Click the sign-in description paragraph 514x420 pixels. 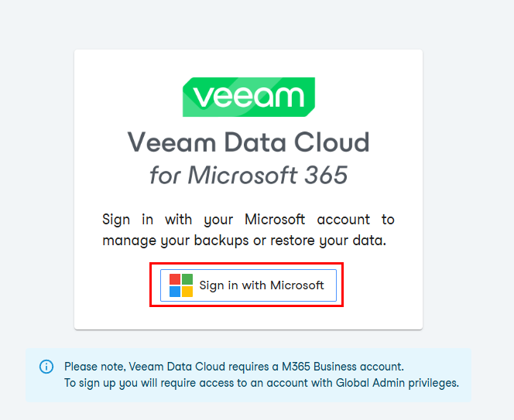click(248, 230)
